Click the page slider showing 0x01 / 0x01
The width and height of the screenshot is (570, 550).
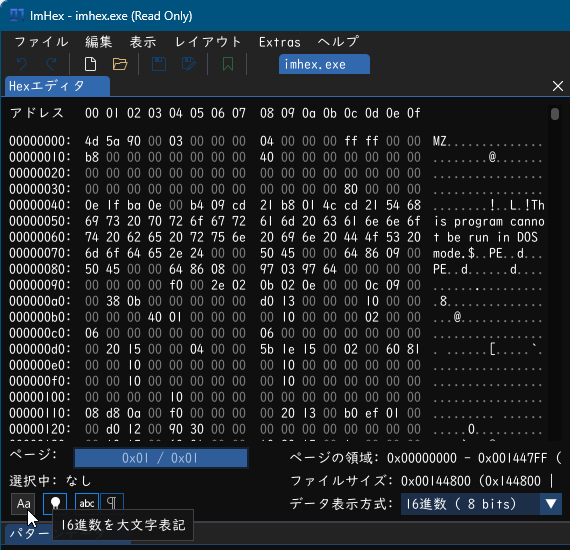pyautogui.click(x=161, y=458)
